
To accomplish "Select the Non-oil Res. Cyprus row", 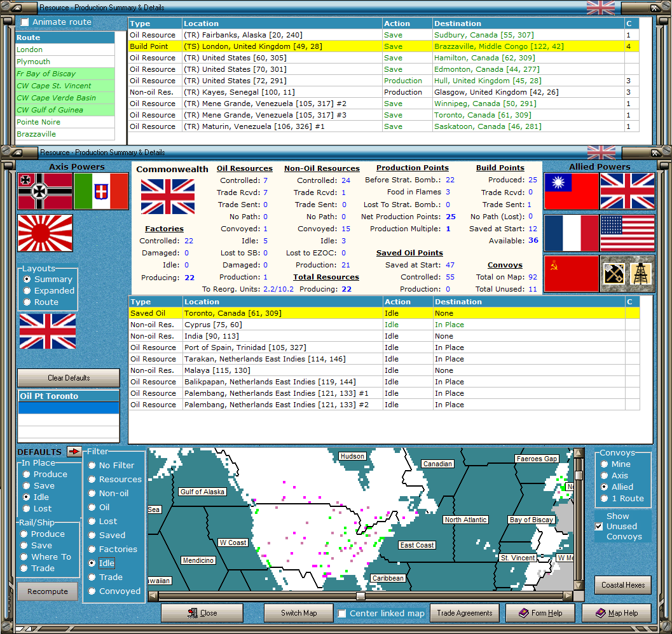I will (384, 325).
